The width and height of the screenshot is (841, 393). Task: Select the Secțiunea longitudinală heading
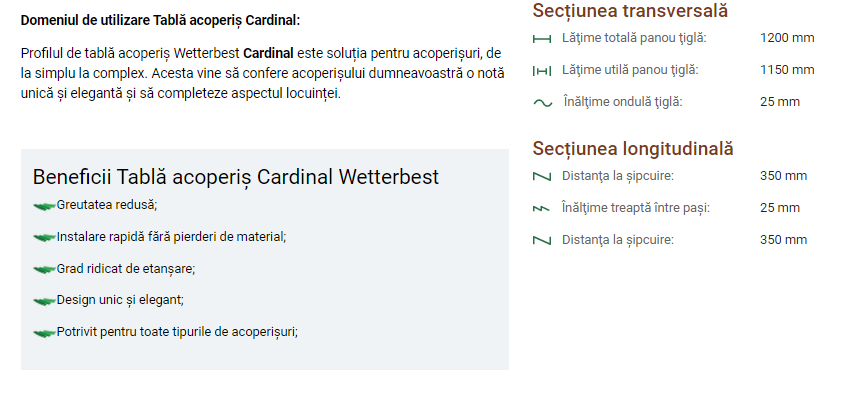632,149
